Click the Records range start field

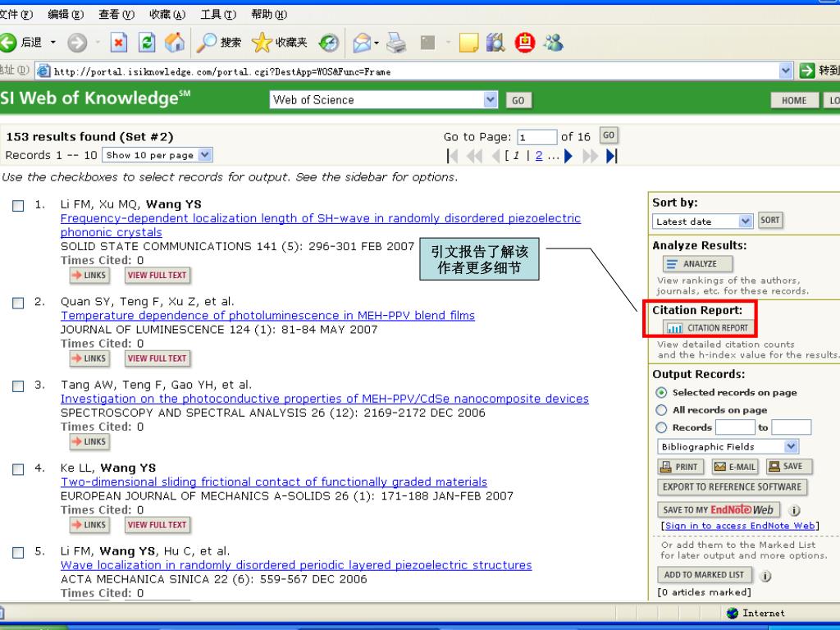(x=735, y=427)
